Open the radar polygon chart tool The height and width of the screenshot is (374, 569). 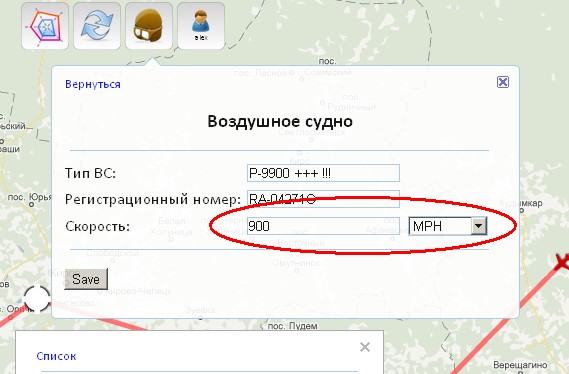pyautogui.click(x=45, y=26)
